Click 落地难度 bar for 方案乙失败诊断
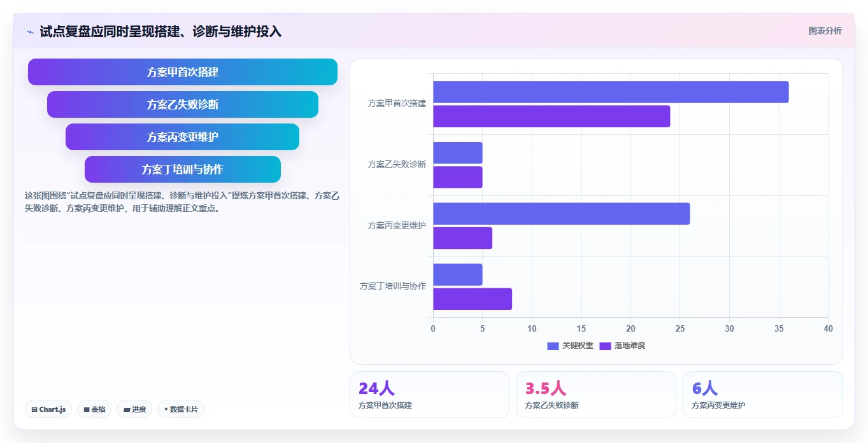Screen dimensions: 868x443 (x=458, y=177)
